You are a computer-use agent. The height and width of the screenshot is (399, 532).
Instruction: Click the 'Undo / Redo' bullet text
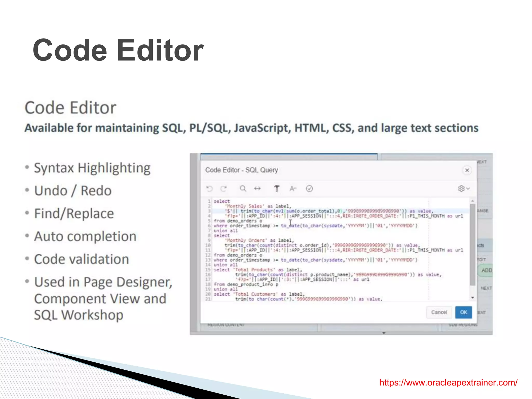coord(73,191)
